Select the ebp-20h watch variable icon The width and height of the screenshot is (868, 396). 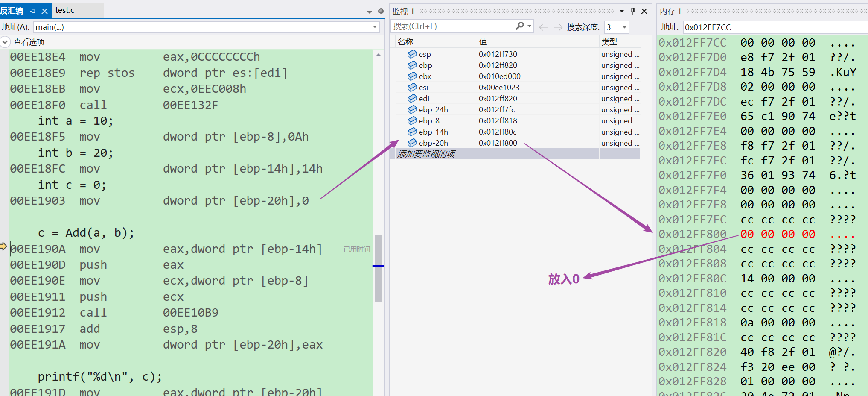click(412, 143)
